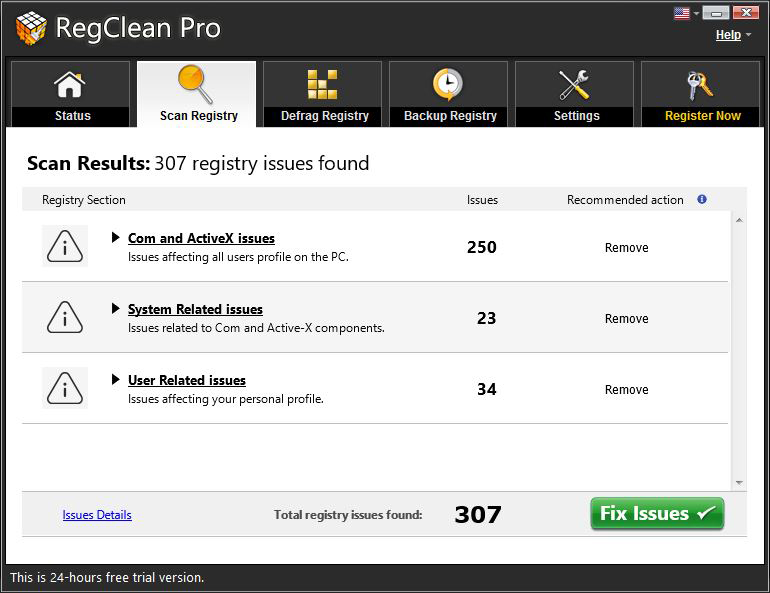Click warning icon beside Com and ActiveX issues

tap(65, 247)
